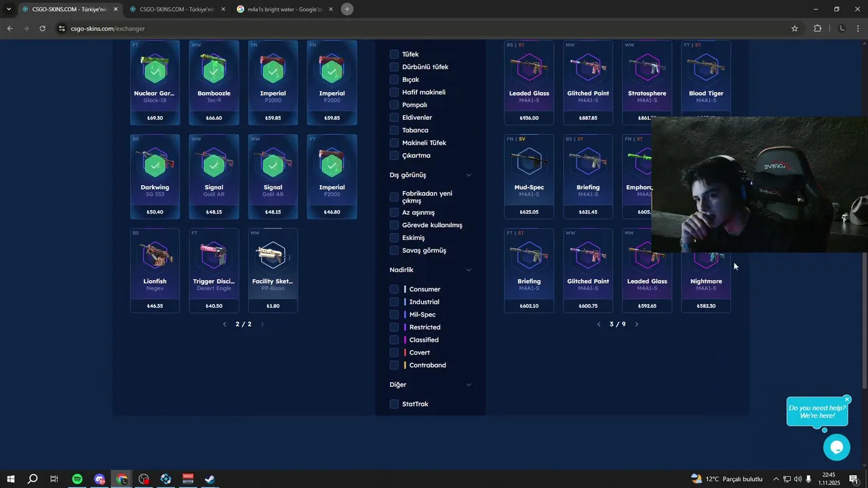Open Steam from the taskbar
868x488 pixels.
[x=210, y=479]
